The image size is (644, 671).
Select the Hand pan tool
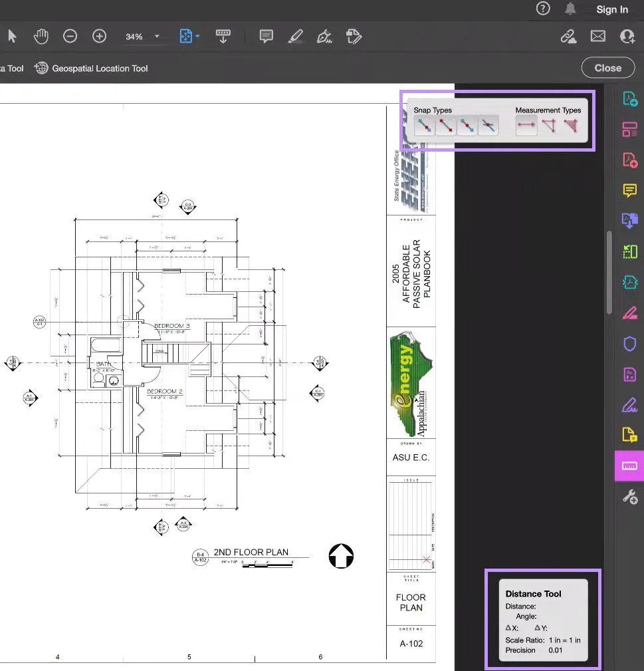click(x=41, y=36)
